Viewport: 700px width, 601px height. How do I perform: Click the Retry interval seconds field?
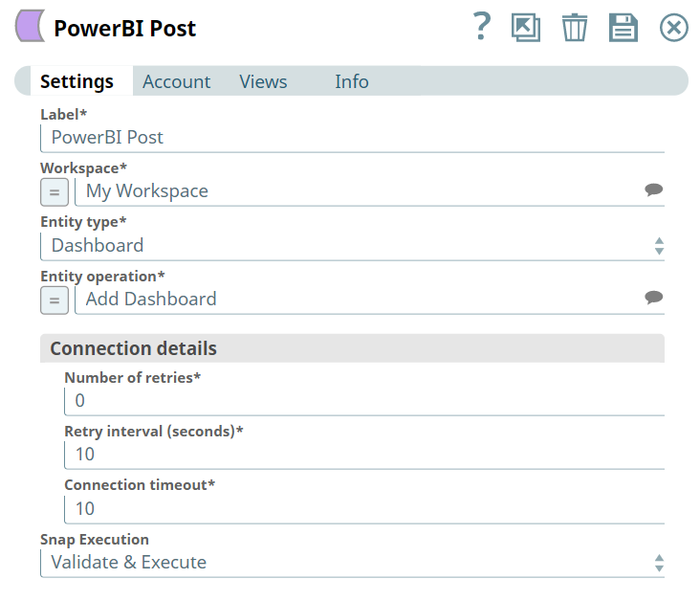[364, 455]
